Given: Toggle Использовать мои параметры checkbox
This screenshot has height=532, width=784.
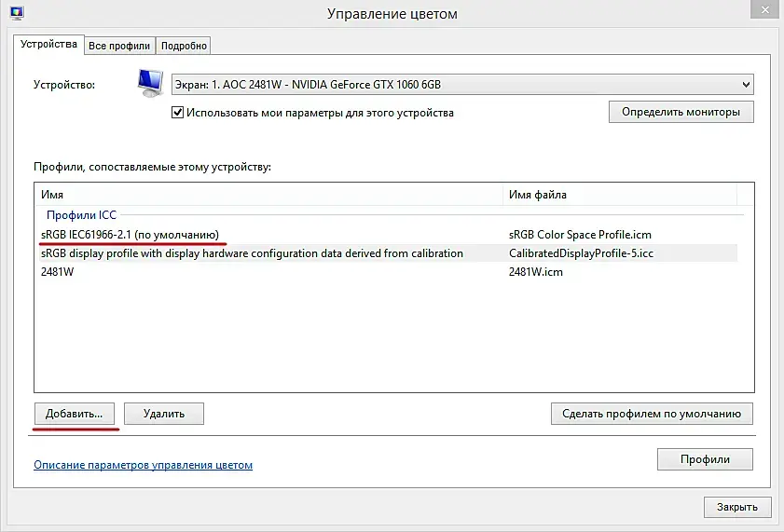Looking at the screenshot, I should [177, 113].
